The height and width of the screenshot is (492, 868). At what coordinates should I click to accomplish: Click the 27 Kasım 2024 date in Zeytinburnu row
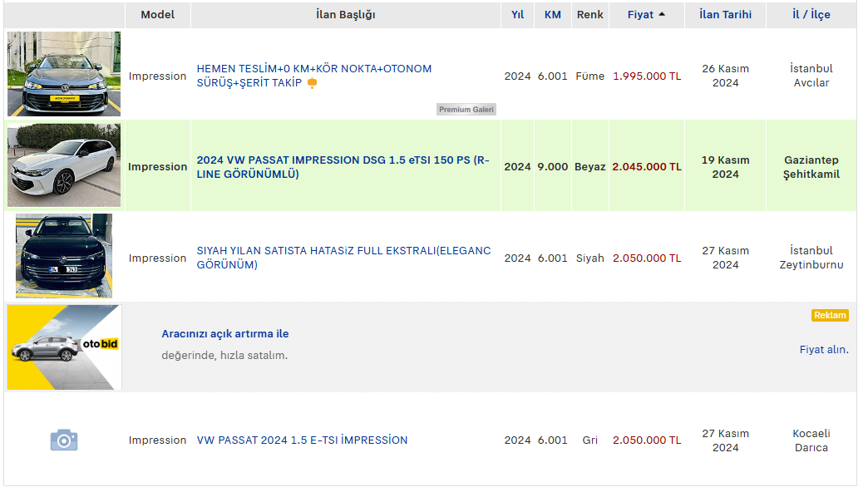(x=725, y=258)
